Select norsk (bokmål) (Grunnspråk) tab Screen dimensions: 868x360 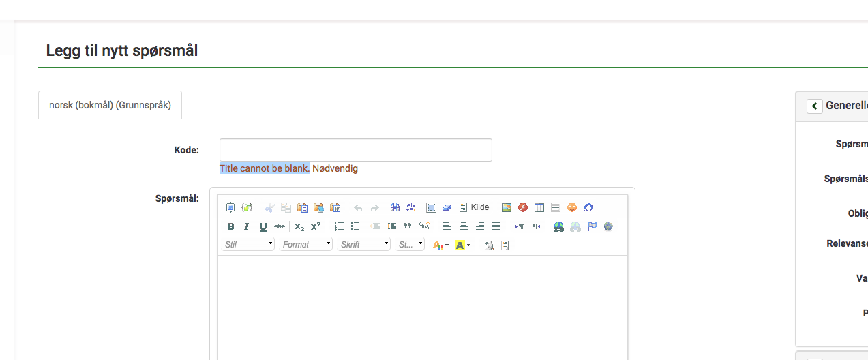tap(110, 105)
